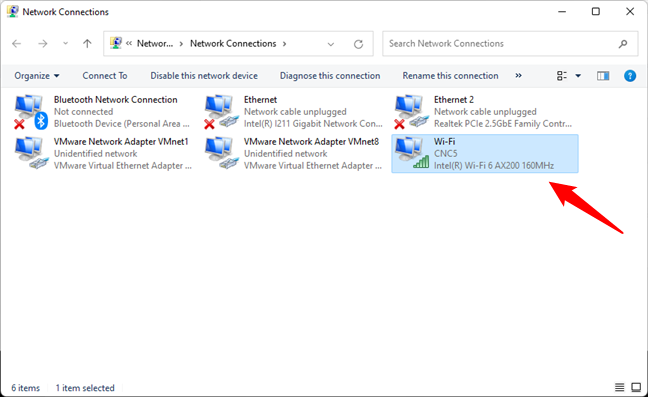Image resolution: width=648 pixels, height=397 pixels.
Task: Click Bluetooth Device (Personal Area text
Action: (122, 124)
